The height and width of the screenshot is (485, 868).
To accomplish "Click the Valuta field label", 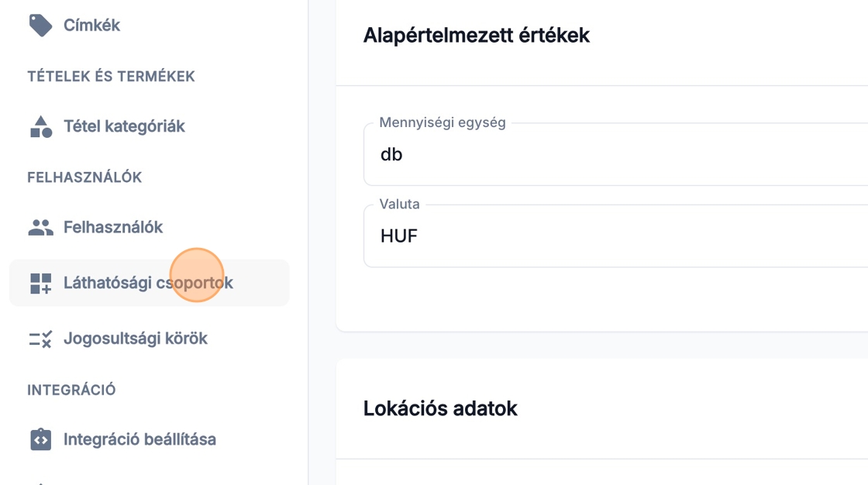I will pyautogui.click(x=399, y=205).
